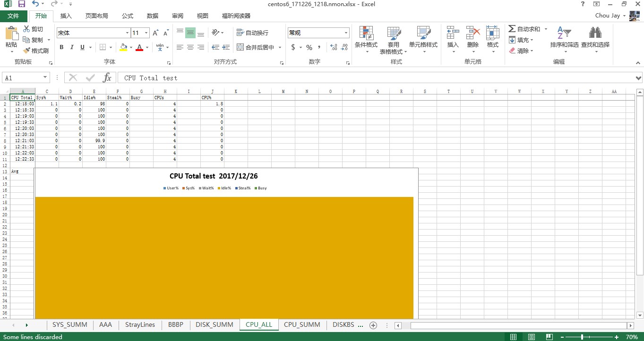Open Sort and Filter (排序和筛选)

(564, 40)
